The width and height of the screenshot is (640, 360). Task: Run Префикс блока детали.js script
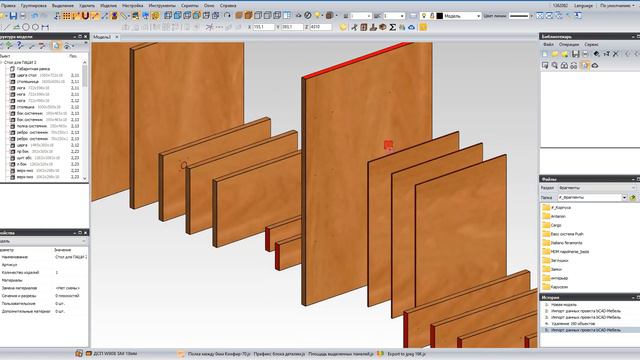(x=279, y=353)
